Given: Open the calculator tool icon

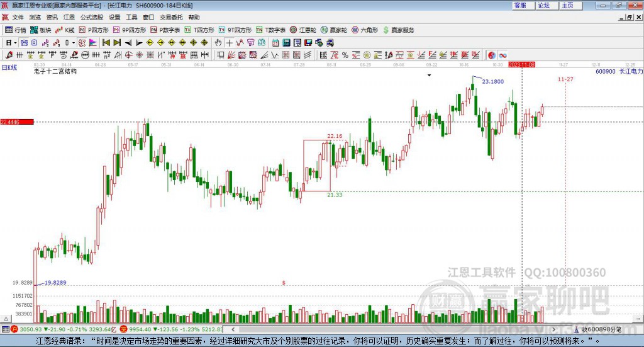Looking at the screenshot, I should coord(286,43).
